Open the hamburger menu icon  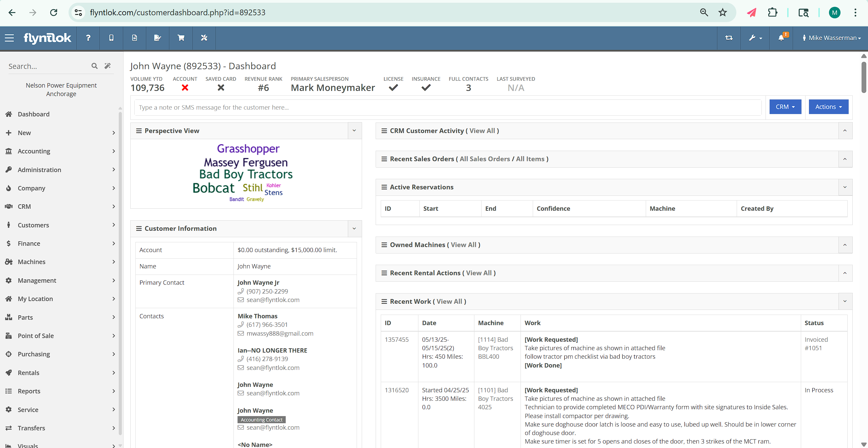[x=10, y=38]
